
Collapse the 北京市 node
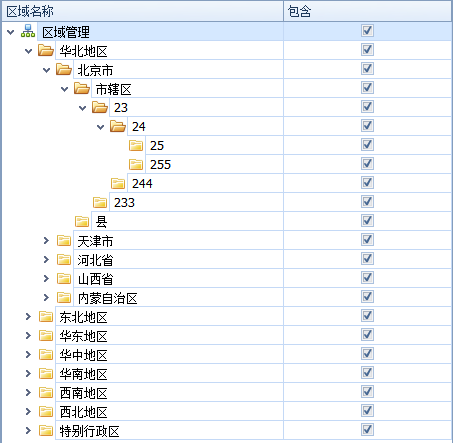click(47, 70)
